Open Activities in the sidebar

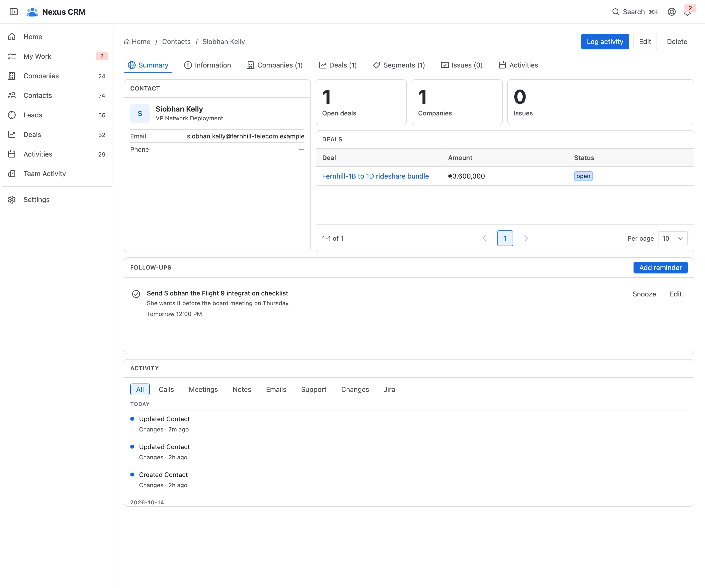pos(56,154)
